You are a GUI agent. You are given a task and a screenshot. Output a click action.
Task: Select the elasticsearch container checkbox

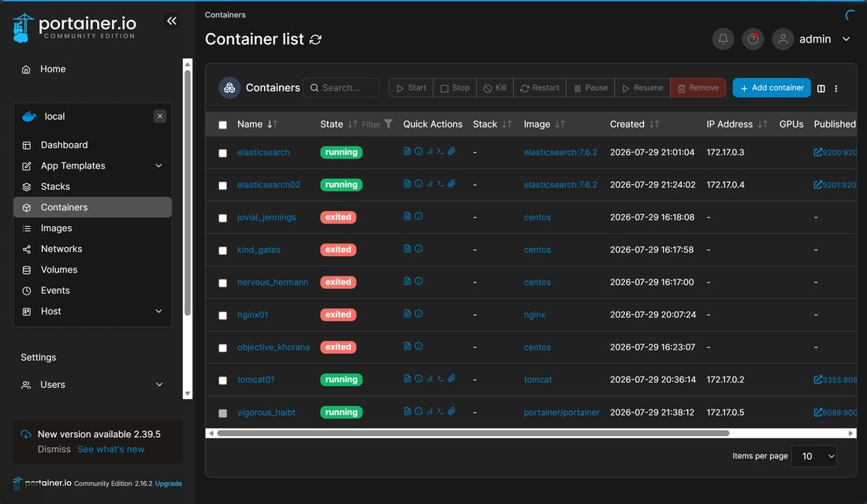223,153
